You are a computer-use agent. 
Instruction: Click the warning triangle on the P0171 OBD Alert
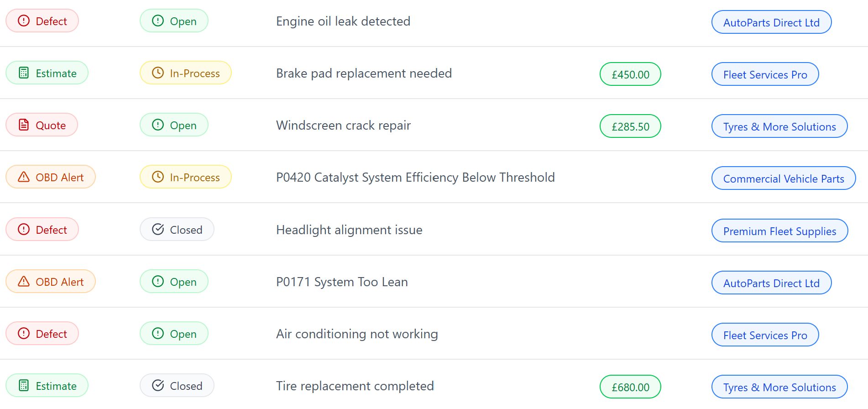coord(24,282)
